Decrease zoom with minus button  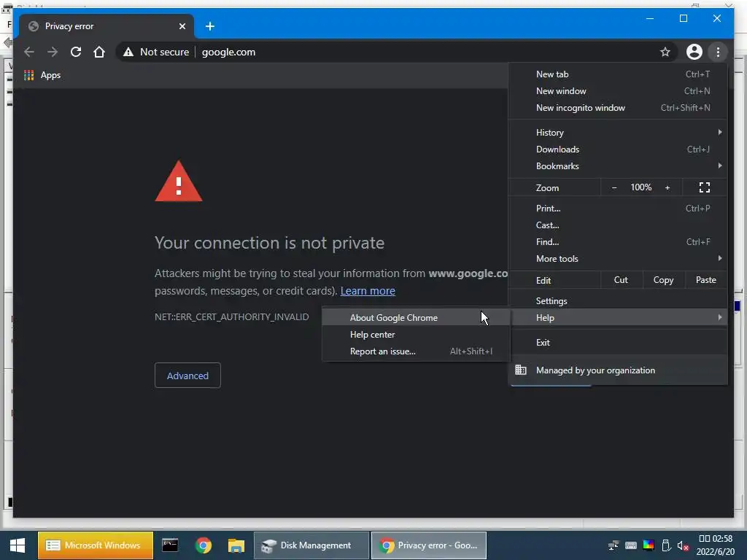pos(614,187)
